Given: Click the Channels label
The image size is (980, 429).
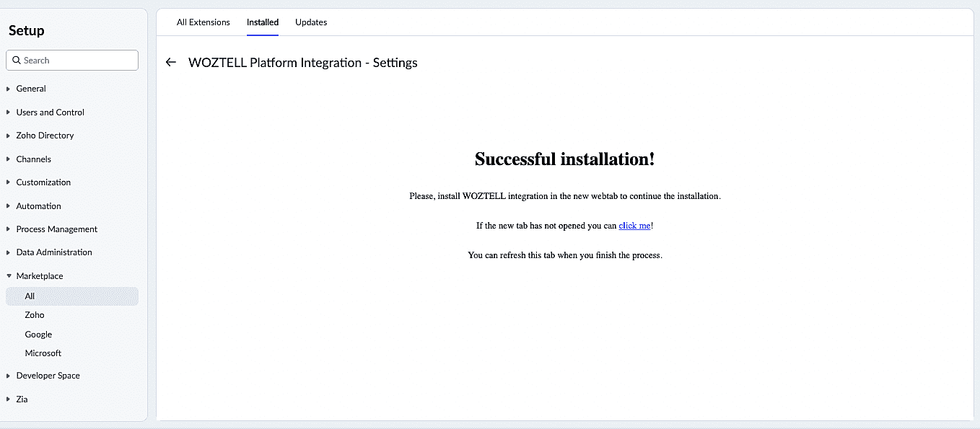Looking at the screenshot, I should click(34, 159).
